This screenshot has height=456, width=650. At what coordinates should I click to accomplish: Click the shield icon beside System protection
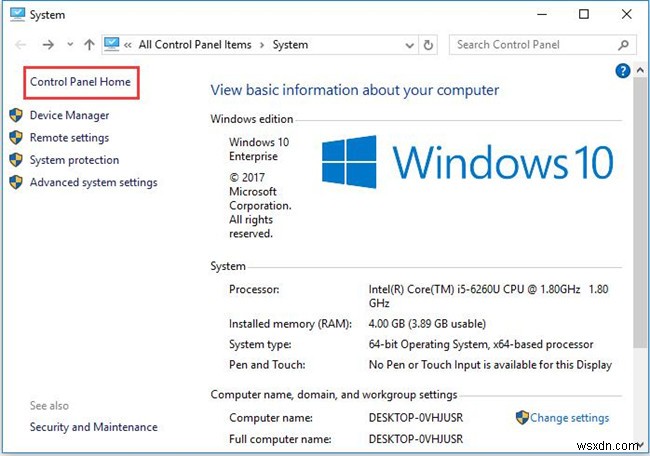pos(16,160)
